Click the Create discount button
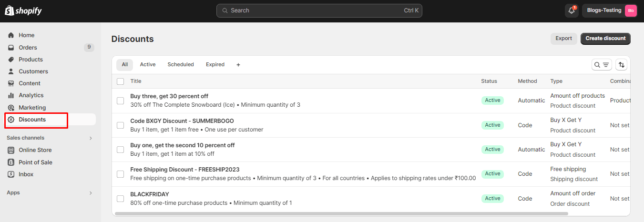The width and height of the screenshot is (644, 222). coord(605,39)
